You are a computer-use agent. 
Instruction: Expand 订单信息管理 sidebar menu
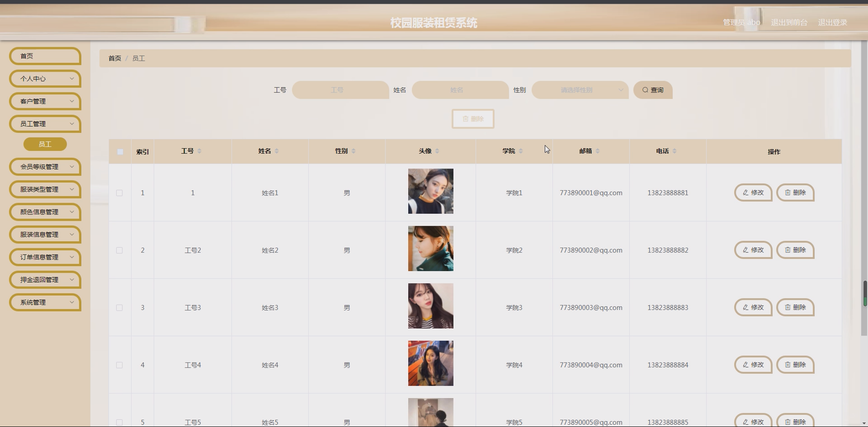pos(45,257)
